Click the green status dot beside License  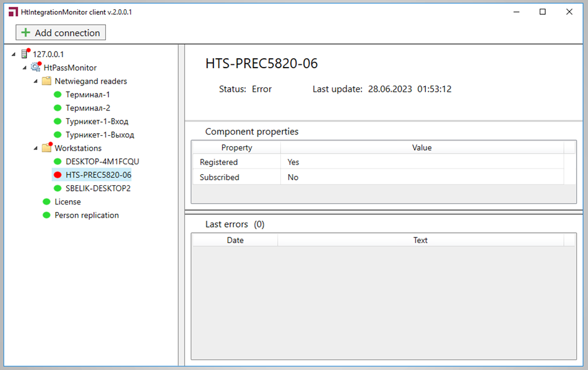pyautogui.click(x=46, y=202)
